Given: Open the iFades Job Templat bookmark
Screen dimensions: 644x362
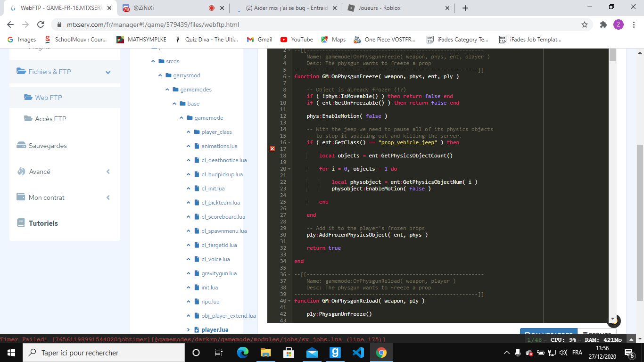Looking at the screenshot, I should click(x=530, y=40).
